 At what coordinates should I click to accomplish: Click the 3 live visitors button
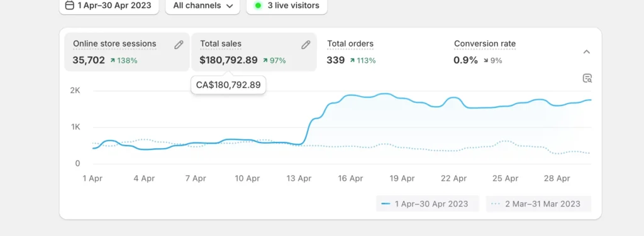287,6
